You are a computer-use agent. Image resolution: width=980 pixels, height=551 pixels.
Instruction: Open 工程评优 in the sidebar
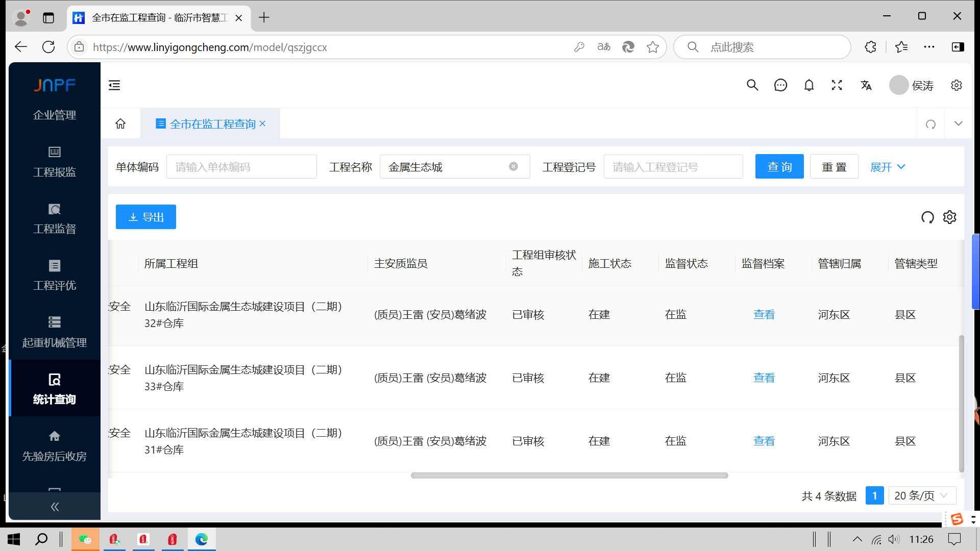55,275
